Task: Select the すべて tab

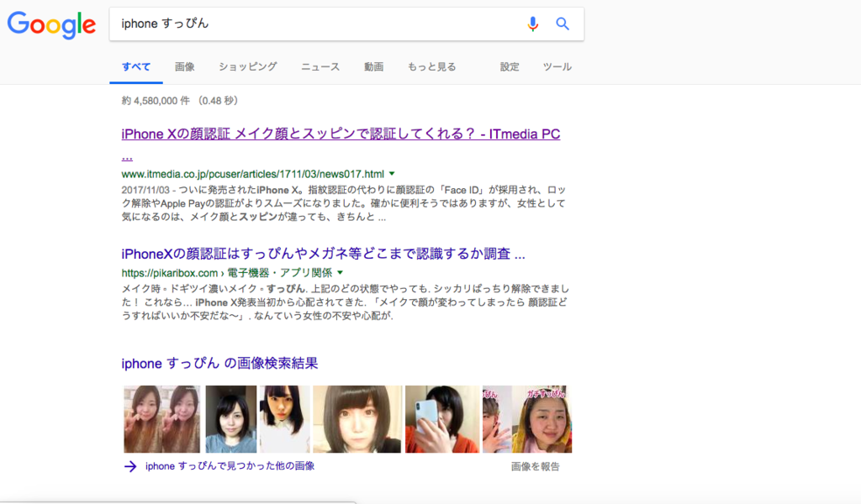Action: tap(135, 67)
